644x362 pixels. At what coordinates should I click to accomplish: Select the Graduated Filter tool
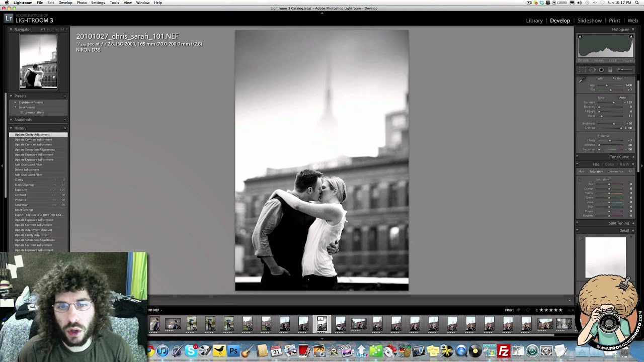click(610, 70)
